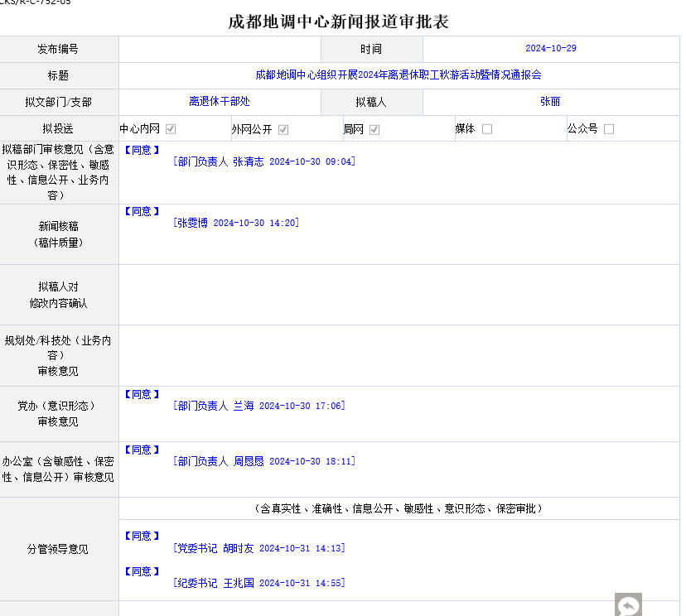Click 【同意】 in 党办审核意见 row
The image size is (686, 616).
142,395
